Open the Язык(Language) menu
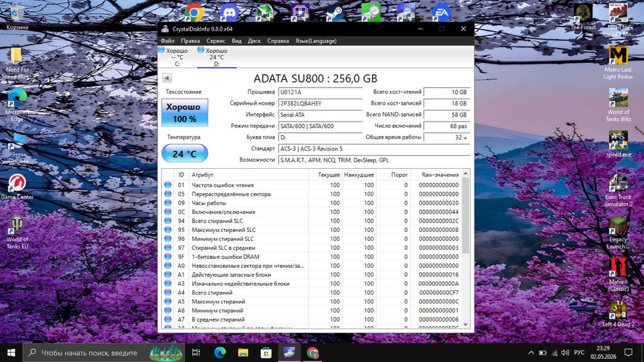This screenshot has height=362, width=644. [x=316, y=41]
